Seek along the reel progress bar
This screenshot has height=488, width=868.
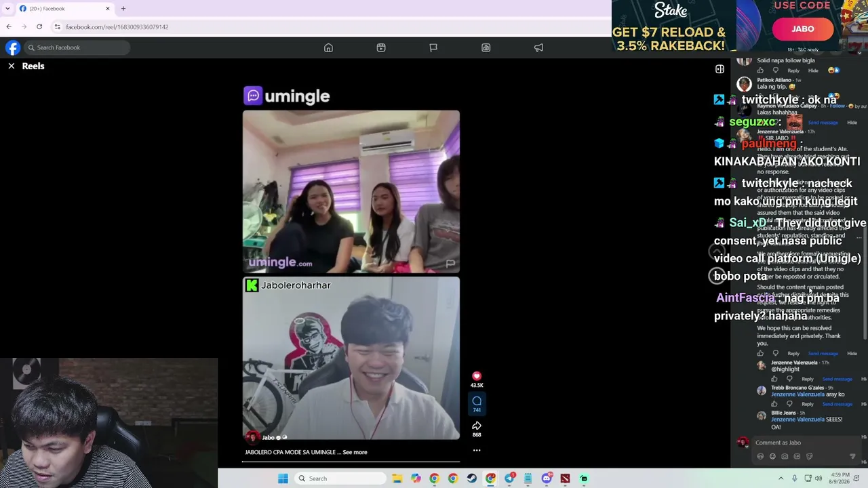(351, 462)
